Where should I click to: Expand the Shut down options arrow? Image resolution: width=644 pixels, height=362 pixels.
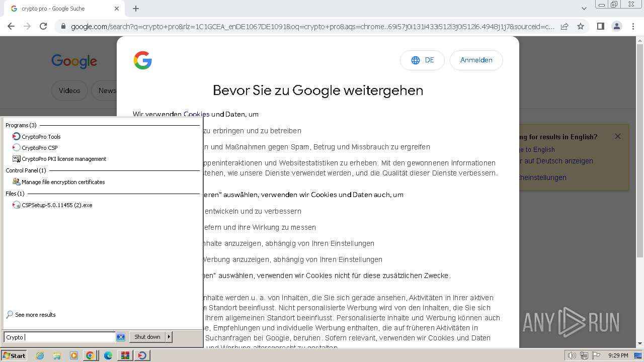tap(169, 337)
